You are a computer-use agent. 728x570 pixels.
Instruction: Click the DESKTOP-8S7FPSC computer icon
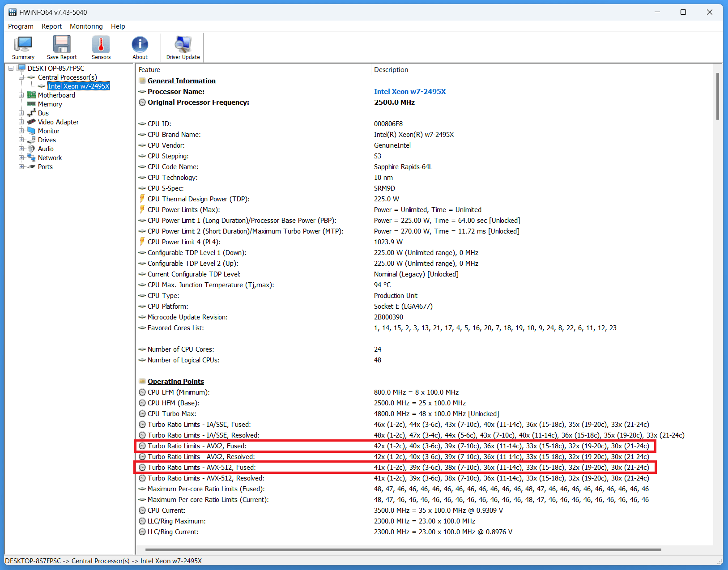[21, 68]
